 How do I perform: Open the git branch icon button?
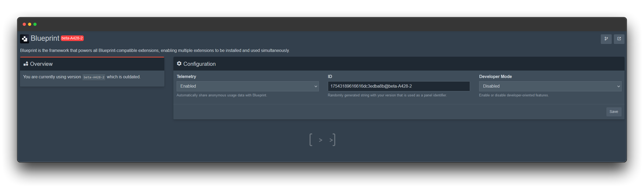pos(606,39)
